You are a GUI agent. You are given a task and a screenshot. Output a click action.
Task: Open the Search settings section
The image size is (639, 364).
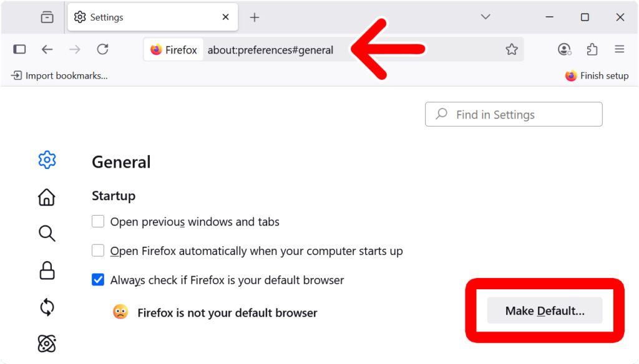(x=47, y=234)
